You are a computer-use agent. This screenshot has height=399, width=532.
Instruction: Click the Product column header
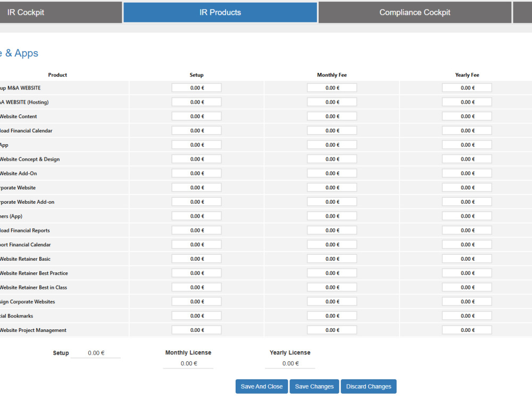57,75
